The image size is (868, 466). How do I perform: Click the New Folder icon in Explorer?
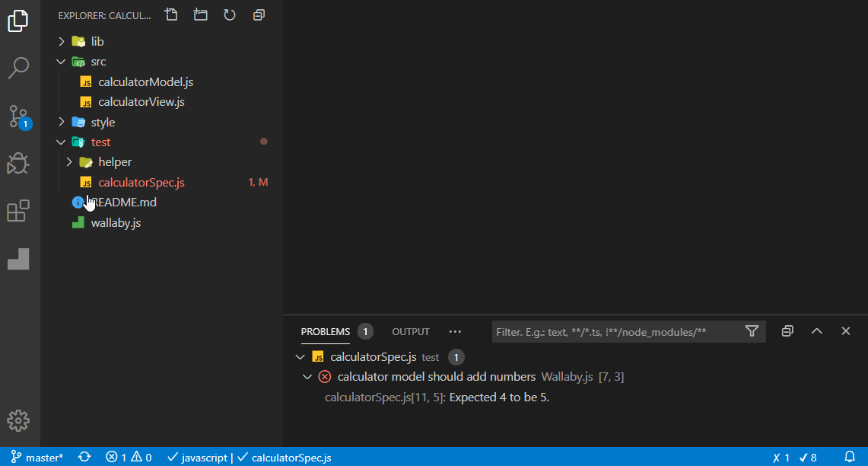201,14
